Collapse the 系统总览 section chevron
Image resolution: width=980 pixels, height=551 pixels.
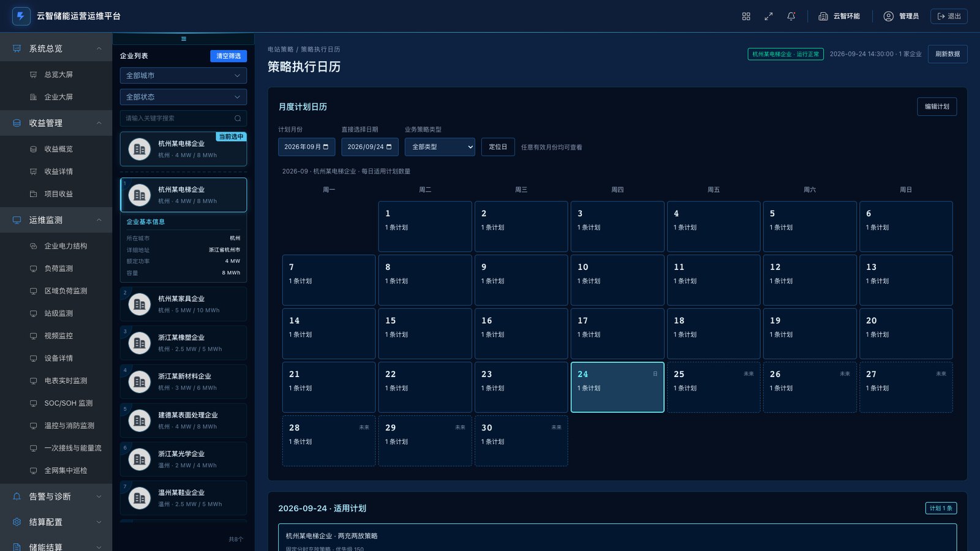99,48
